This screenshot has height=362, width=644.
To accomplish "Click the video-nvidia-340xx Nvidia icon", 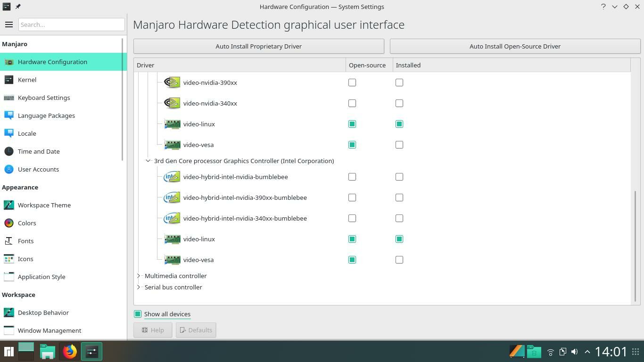I will [x=172, y=103].
